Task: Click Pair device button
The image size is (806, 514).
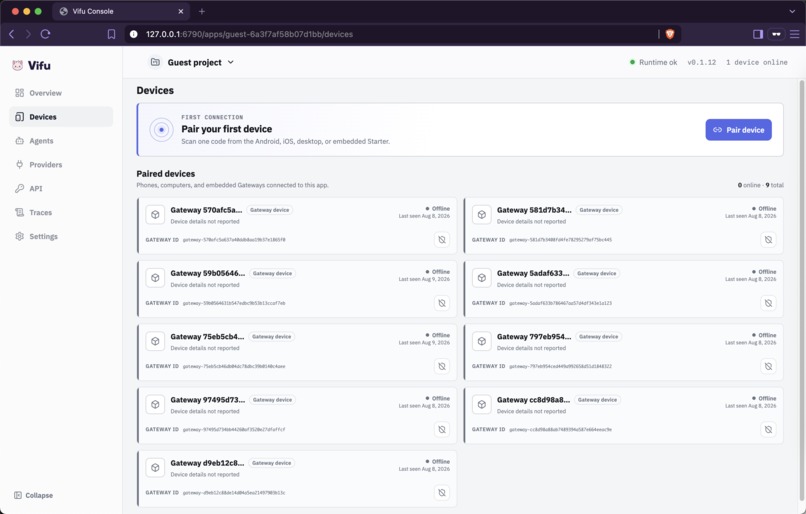Action: pos(738,130)
